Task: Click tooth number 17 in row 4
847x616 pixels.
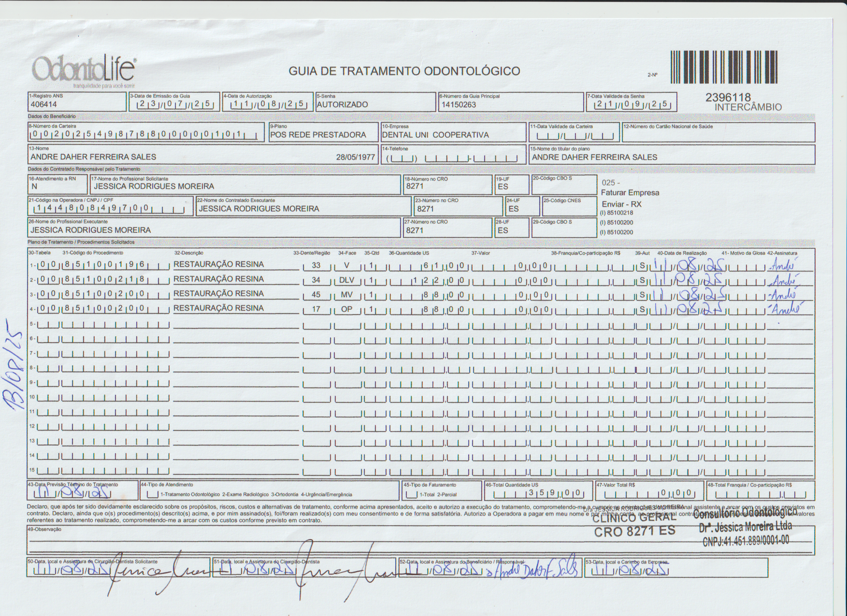Action: [x=316, y=309]
